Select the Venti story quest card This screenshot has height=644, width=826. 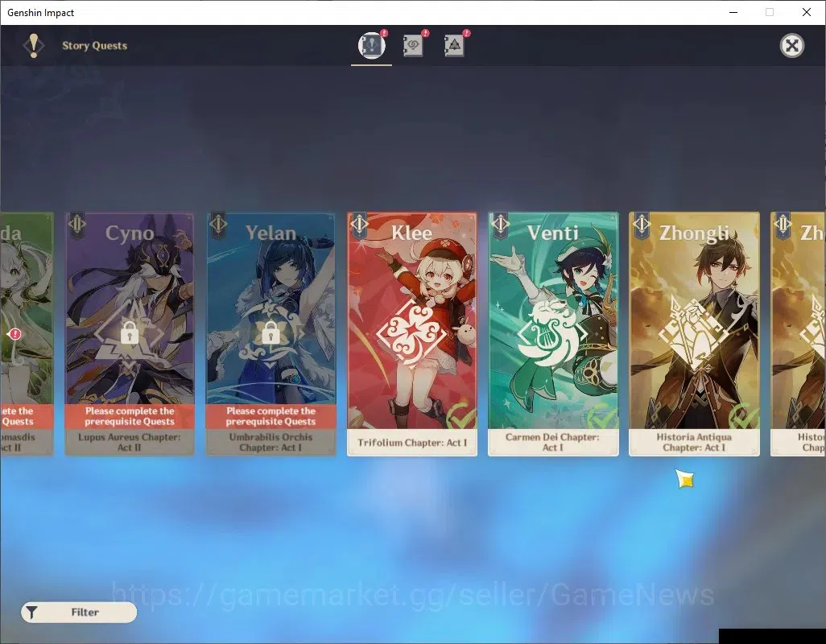(x=553, y=334)
